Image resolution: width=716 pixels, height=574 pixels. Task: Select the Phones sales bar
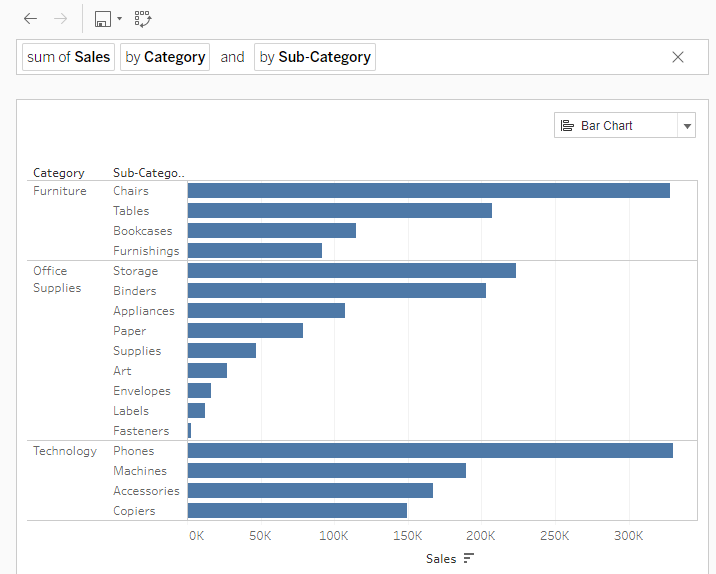tap(430, 451)
